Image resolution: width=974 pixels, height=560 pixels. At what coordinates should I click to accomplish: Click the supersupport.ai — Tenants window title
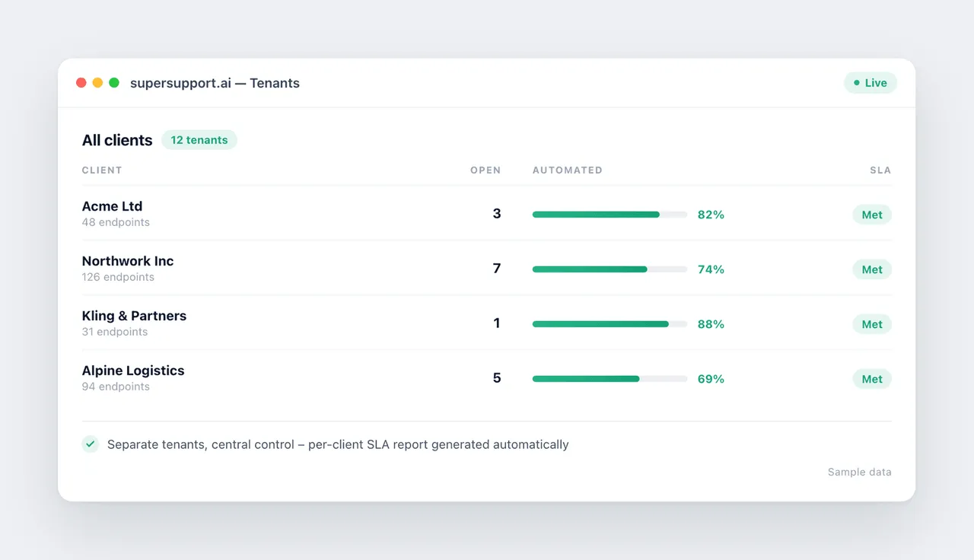[x=215, y=83]
